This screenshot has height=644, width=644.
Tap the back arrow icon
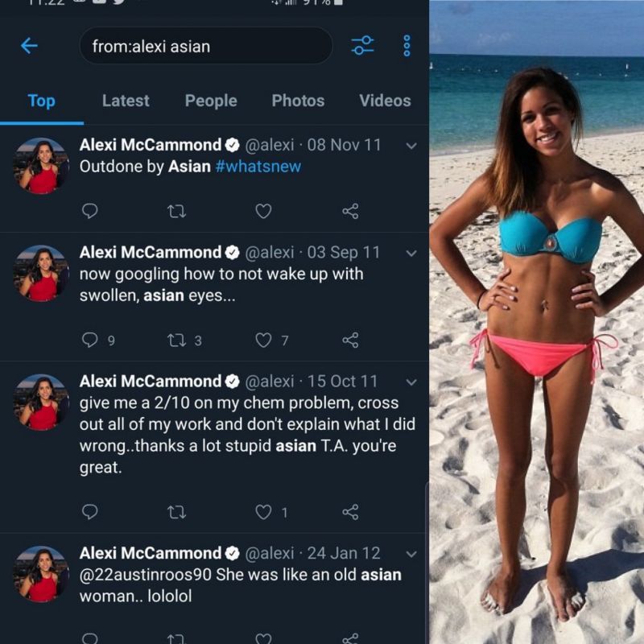29,46
